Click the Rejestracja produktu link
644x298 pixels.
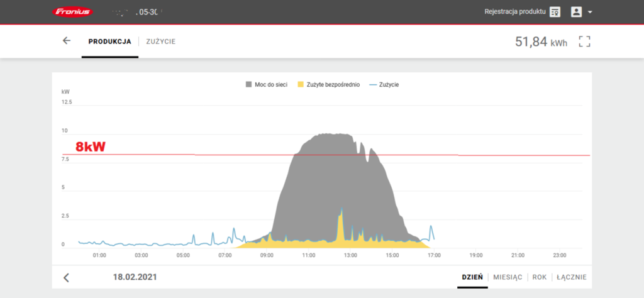click(x=513, y=12)
